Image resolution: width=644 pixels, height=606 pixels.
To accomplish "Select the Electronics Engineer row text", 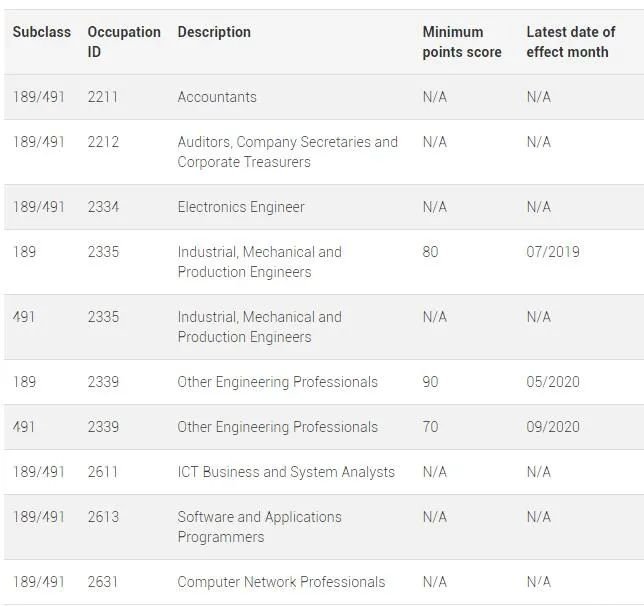I will pos(241,207).
